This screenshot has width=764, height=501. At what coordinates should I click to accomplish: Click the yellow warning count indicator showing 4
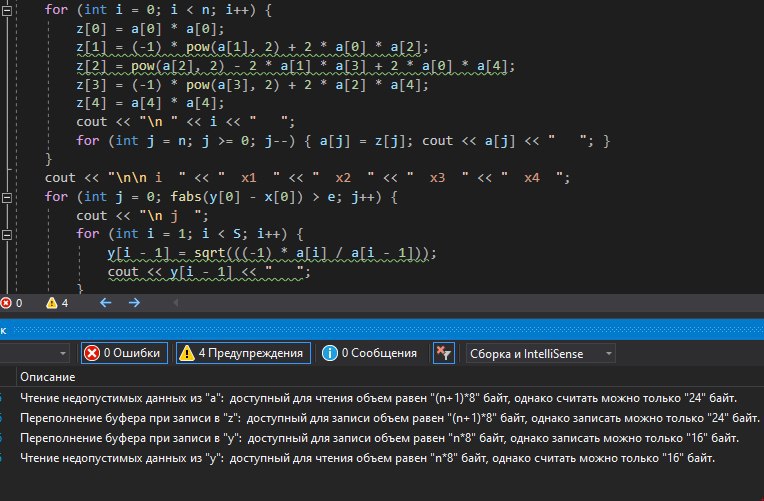[56, 302]
